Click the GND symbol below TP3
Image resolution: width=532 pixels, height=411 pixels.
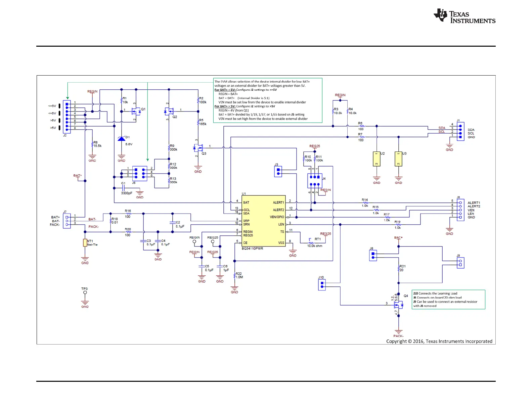(x=85, y=303)
